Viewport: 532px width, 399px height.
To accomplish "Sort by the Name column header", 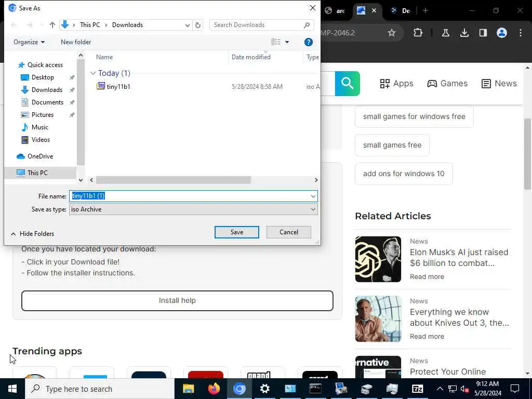I will tap(104, 57).
